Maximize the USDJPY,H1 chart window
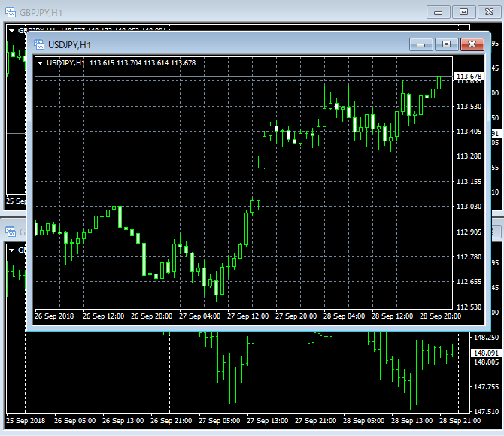Screen dimensions: 504x436 pos(446,44)
